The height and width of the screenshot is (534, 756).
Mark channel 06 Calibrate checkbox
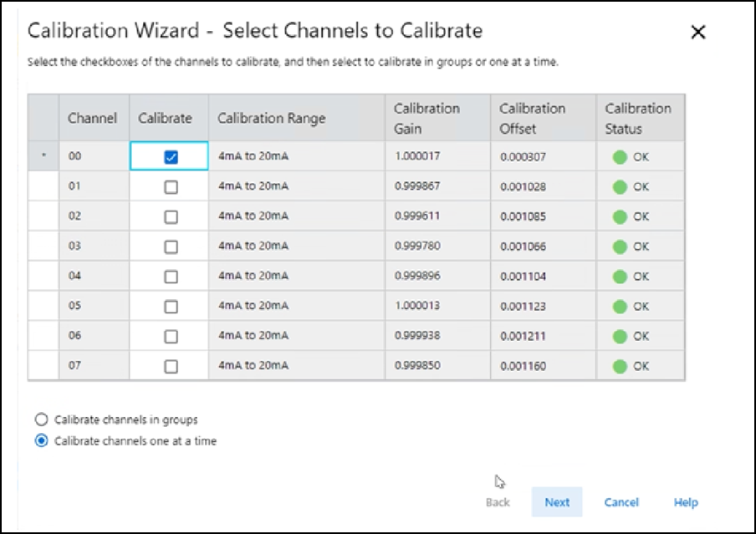[171, 336]
